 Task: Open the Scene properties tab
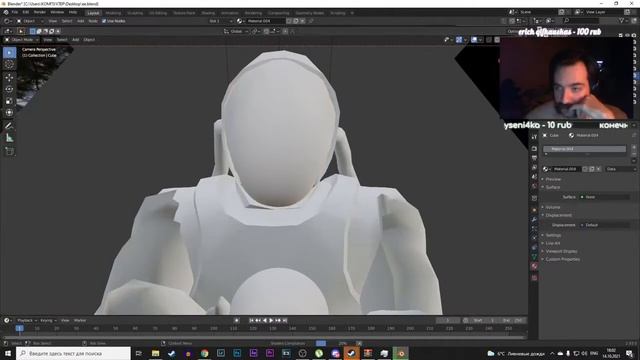[x=534, y=177]
